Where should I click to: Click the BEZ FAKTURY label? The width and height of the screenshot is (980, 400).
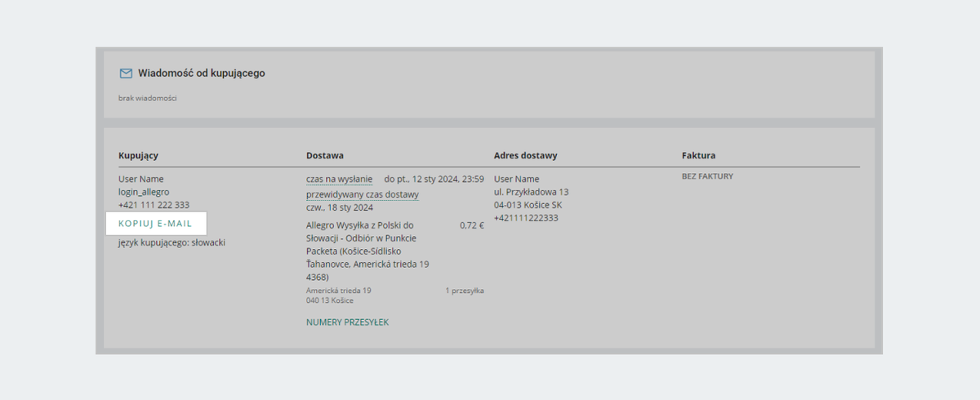[707, 176]
